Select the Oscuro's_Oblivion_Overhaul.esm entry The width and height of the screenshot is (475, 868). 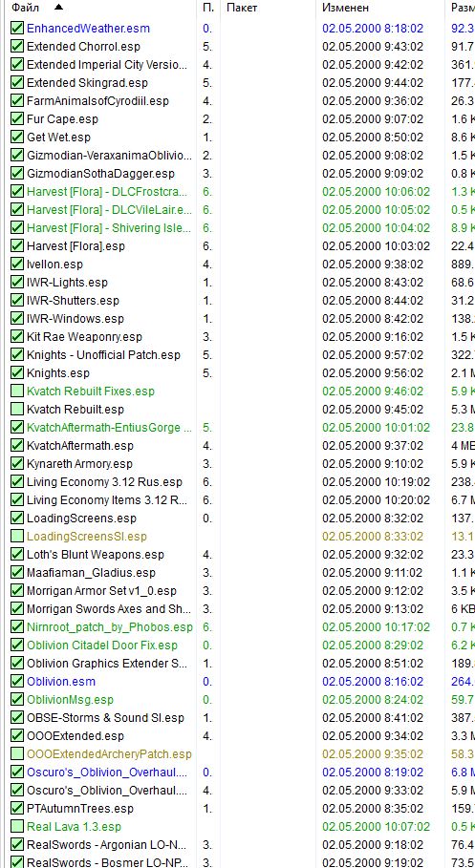click(107, 773)
